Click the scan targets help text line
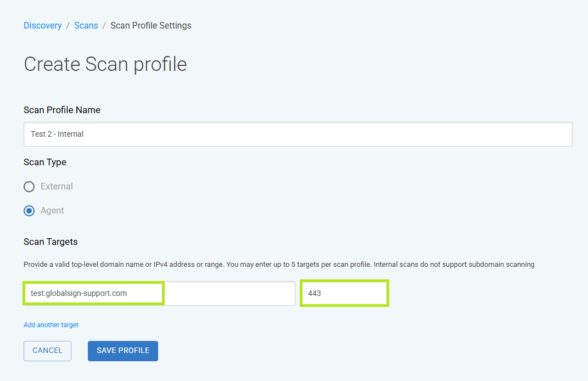 [279, 265]
